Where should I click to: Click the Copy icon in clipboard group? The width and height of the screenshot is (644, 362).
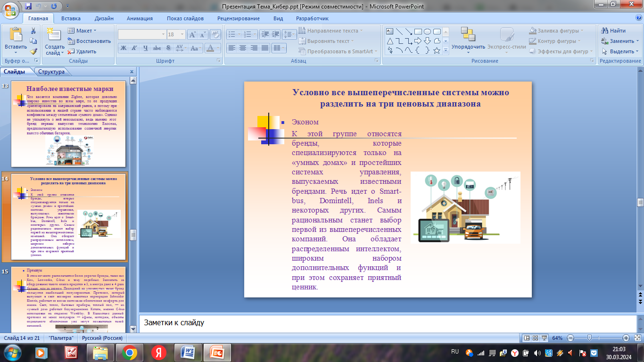[x=33, y=41]
